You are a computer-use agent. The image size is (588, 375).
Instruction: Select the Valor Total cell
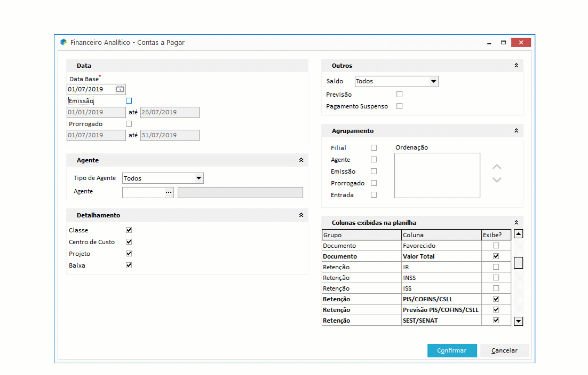(x=441, y=256)
